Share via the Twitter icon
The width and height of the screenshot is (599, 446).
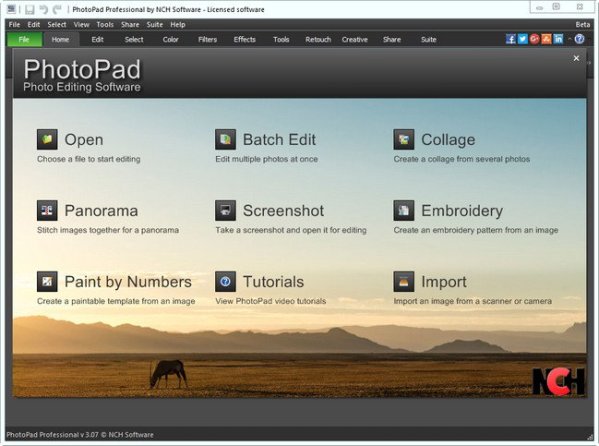pyautogui.click(x=523, y=39)
